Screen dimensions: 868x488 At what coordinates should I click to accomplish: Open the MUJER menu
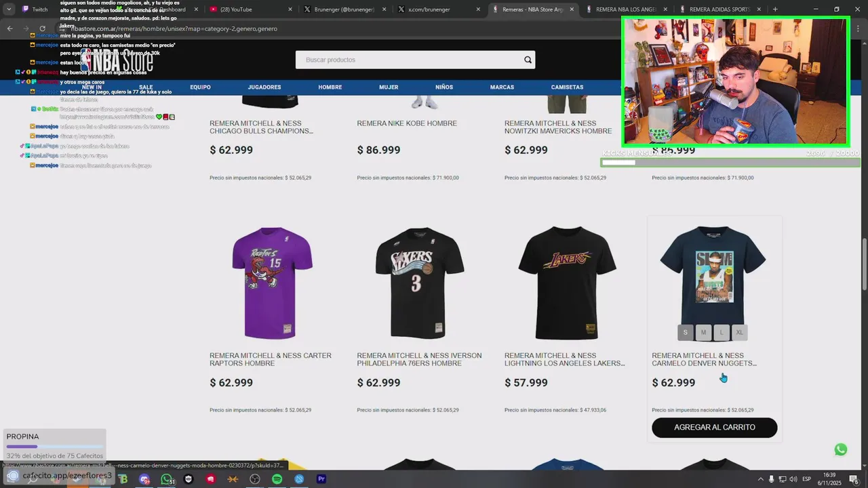click(389, 87)
